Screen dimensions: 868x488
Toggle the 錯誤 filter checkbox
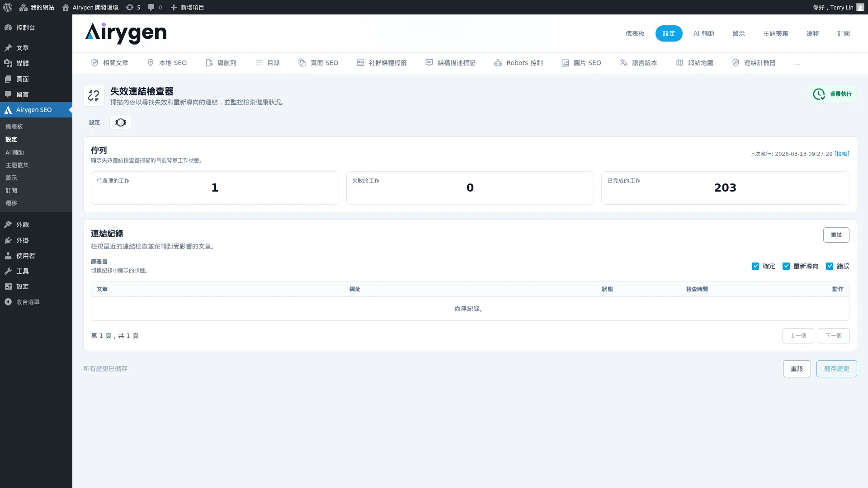tap(830, 266)
